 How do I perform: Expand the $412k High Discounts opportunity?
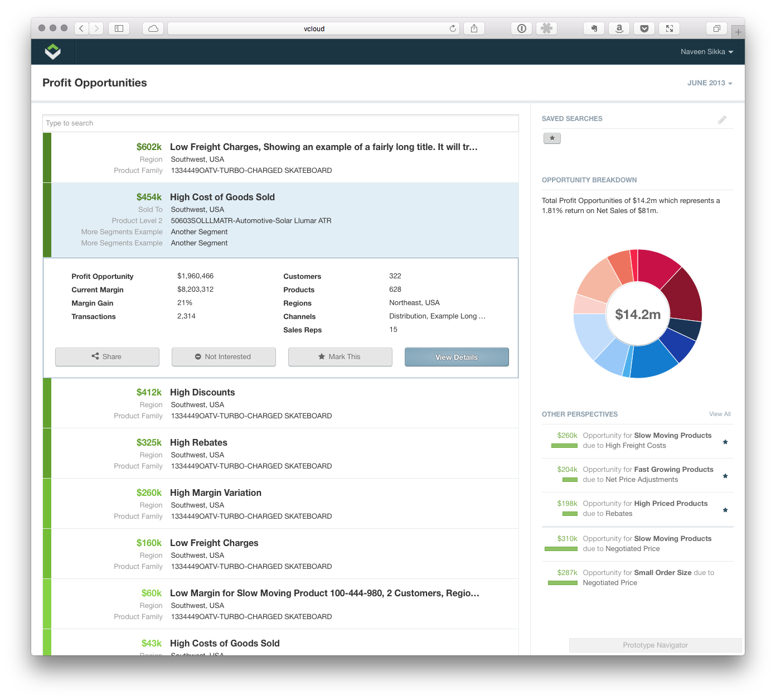click(202, 393)
